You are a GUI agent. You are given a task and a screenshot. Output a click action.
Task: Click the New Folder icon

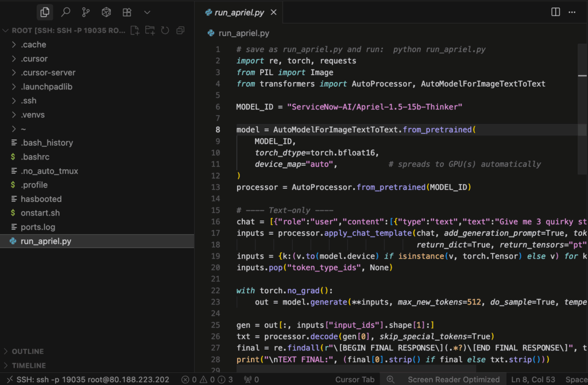150,30
